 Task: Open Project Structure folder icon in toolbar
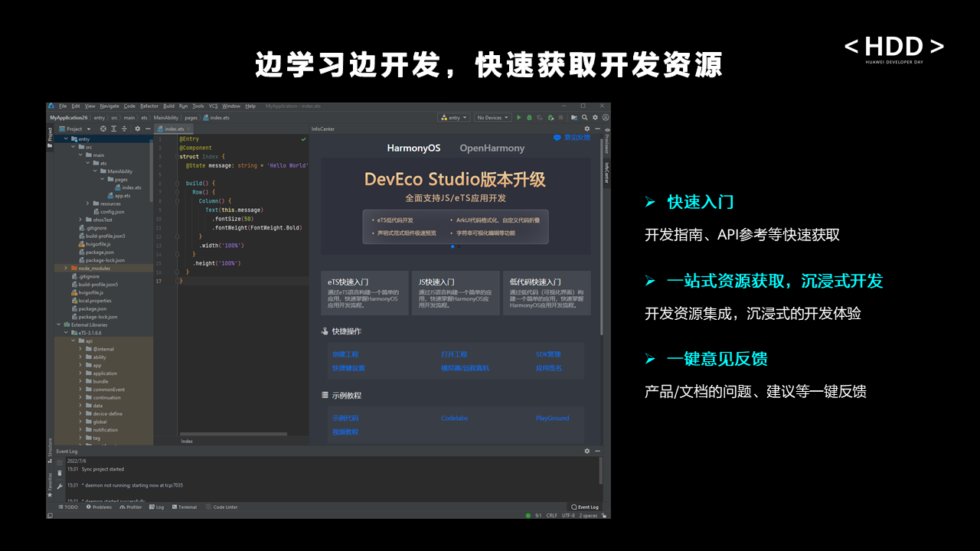click(574, 118)
